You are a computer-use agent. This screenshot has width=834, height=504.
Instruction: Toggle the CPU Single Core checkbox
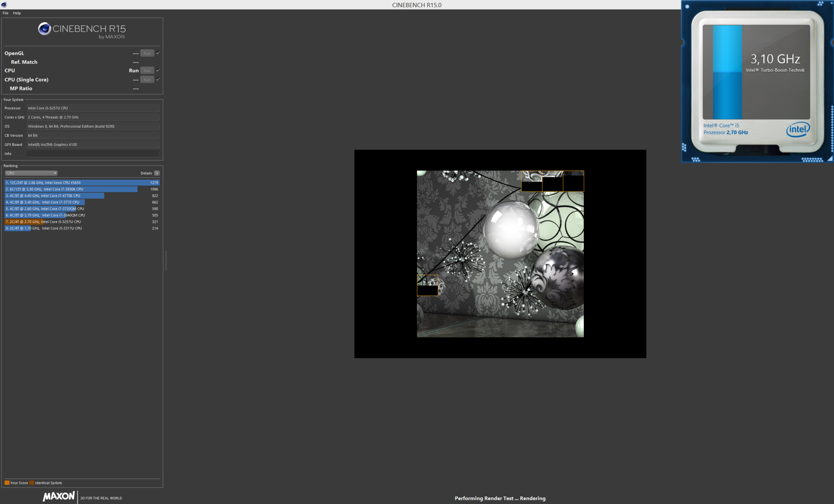(x=158, y=79)
